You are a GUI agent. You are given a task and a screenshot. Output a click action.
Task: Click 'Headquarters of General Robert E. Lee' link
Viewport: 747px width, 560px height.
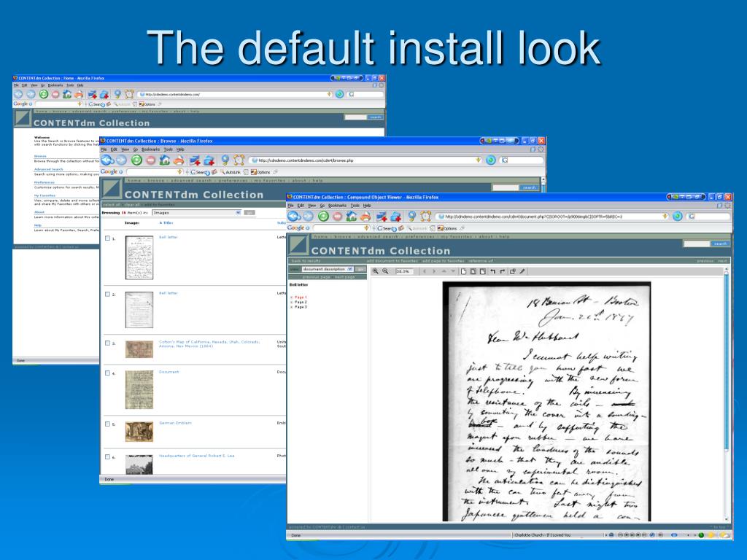(x=197, y=456)
